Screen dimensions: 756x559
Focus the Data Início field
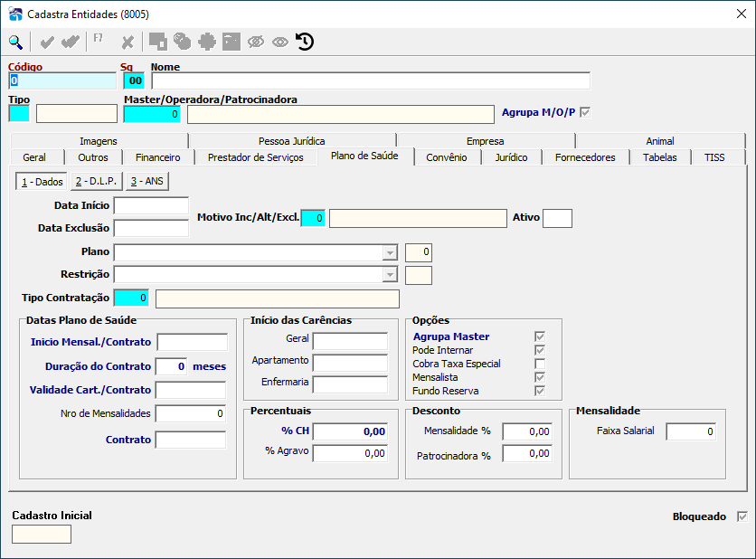tap(151, 205)
